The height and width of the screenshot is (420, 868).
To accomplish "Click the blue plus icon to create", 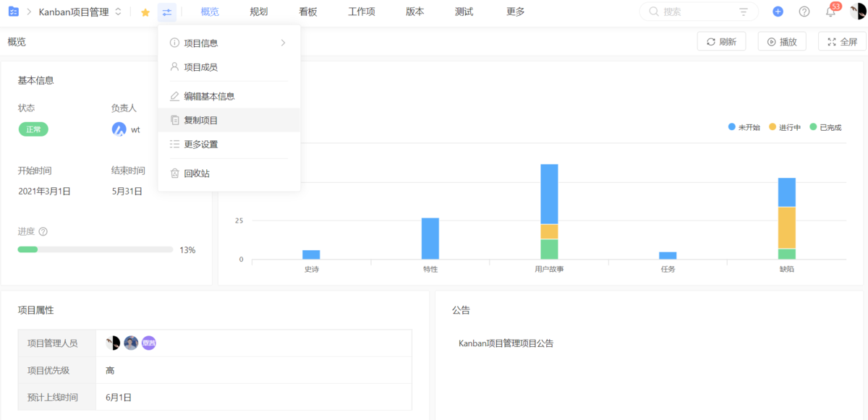I will 778,12.
